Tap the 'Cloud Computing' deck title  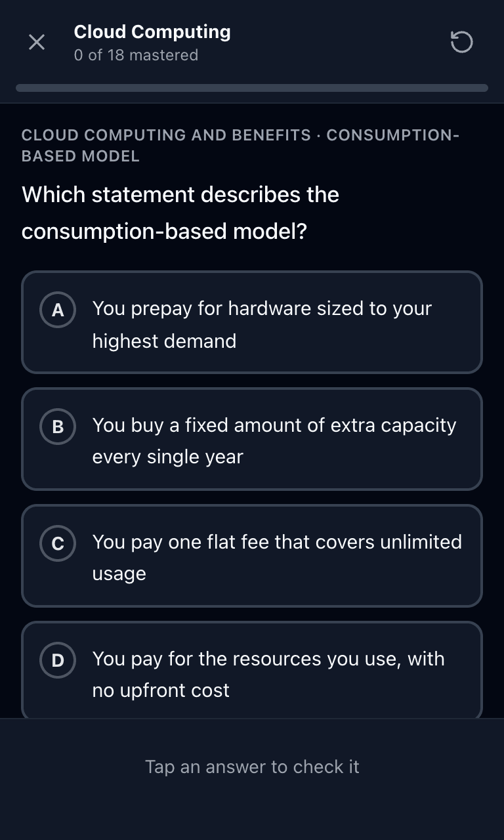pos(152,31)
